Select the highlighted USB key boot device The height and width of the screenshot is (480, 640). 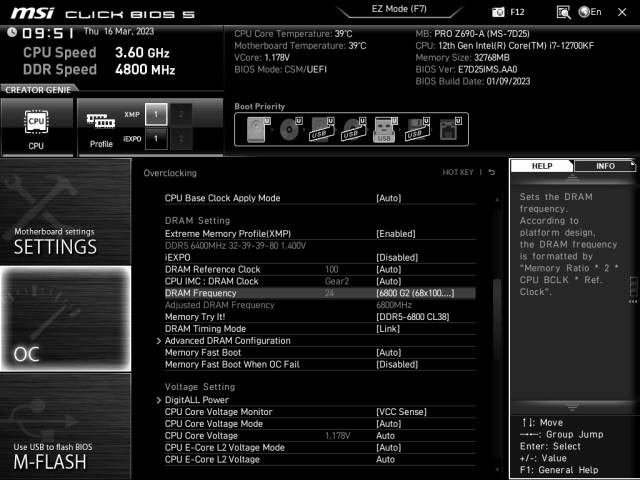pyautogui.click(x=384, y=129)
